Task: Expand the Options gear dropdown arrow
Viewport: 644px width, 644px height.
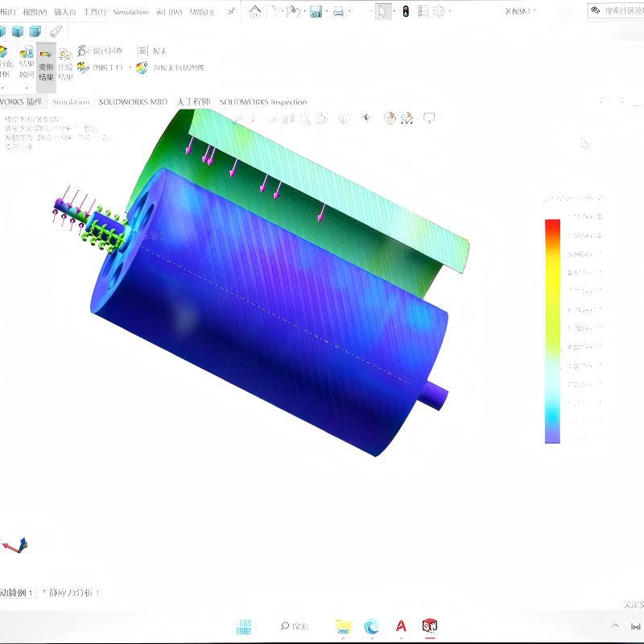Action: [x=450, y=11]
